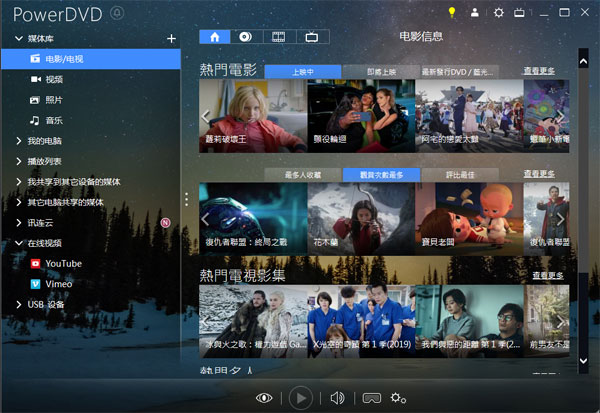Expand 播放列表 node
600x413 pixels.
click(18, 161)
